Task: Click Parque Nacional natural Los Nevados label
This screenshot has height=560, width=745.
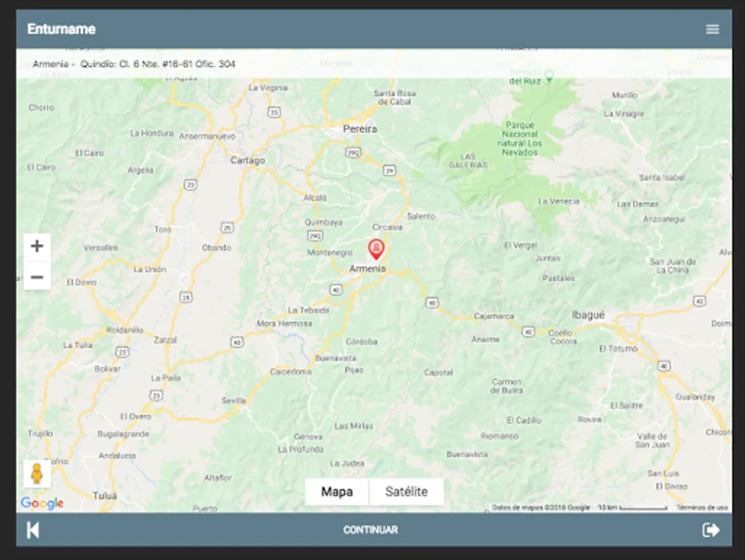Action: click(520, 139)
